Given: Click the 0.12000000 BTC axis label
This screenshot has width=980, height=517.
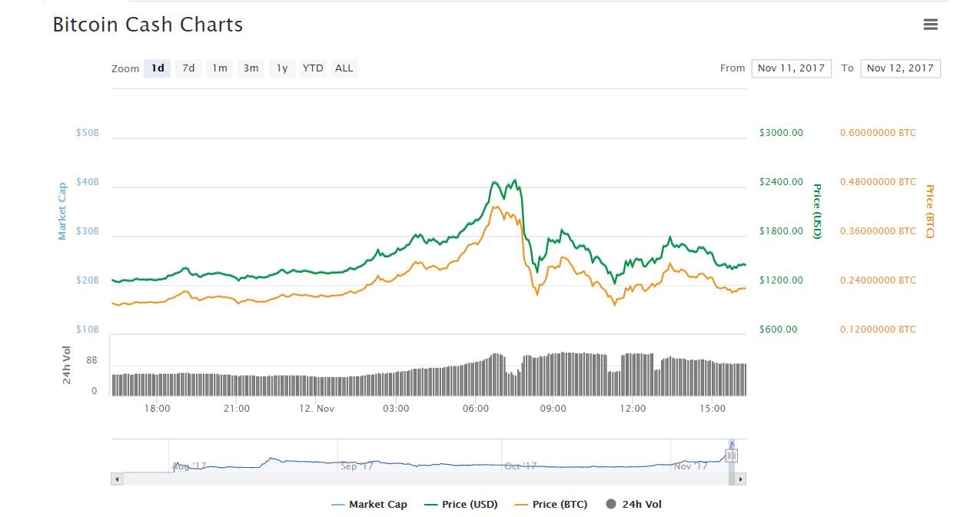Looking at the screenshot, I should [x=878, y=330].
